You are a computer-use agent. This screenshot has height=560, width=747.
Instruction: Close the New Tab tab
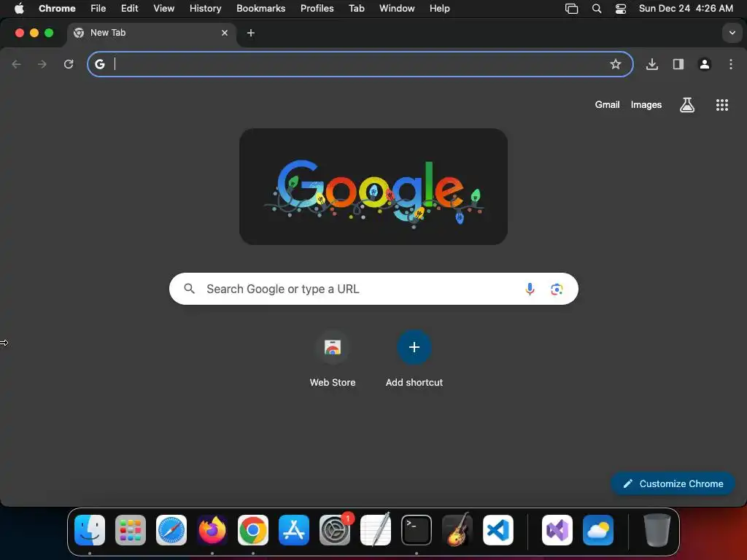[225, 33]
